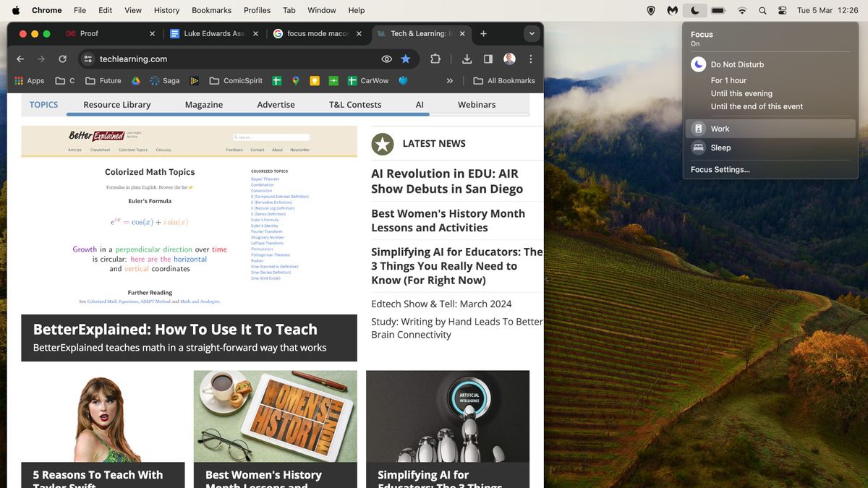Viewport: 868px width, 488px height.
Task: Reload the page using the refresh icon
Action: [x=62, y=59]
